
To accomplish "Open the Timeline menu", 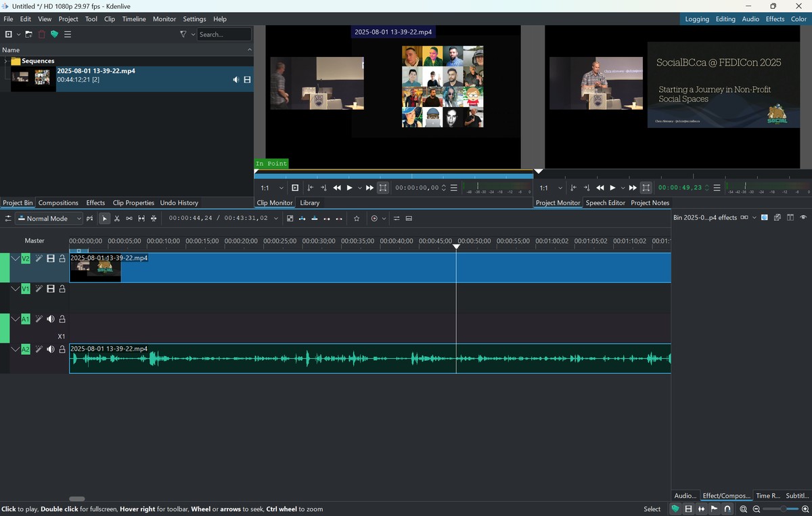I will tap(134, 19).
